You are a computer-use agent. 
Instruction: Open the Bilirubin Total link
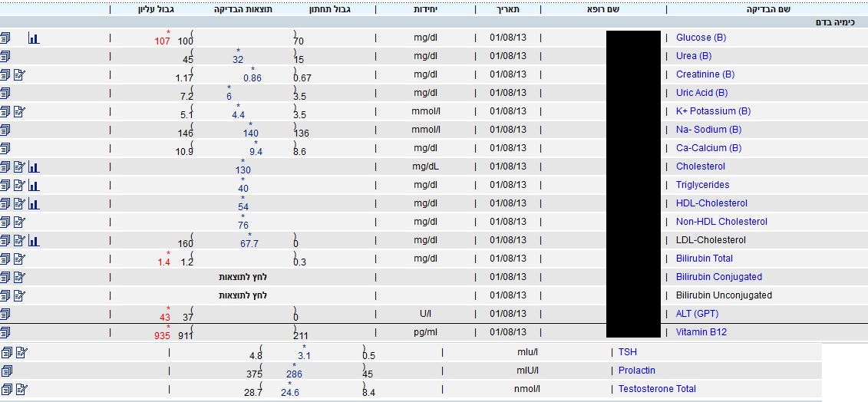pyautogui.click(x=704, y=259)
